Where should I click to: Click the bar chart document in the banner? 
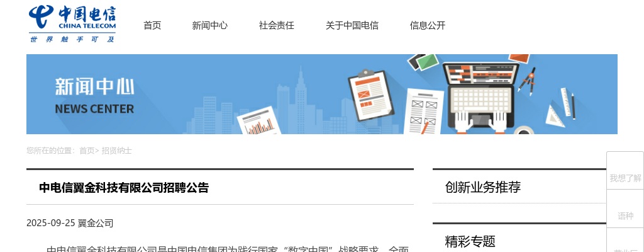[258, 122]
